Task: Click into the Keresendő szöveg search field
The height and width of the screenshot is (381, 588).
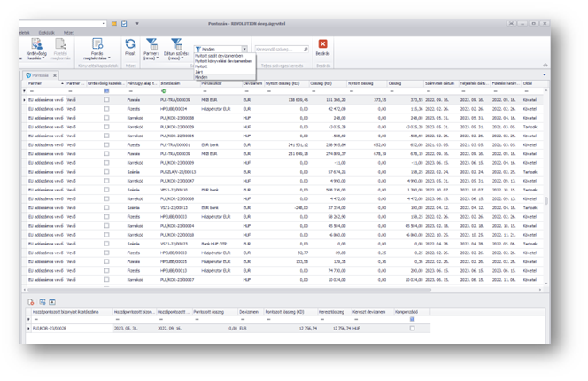Action: point(276,50)
